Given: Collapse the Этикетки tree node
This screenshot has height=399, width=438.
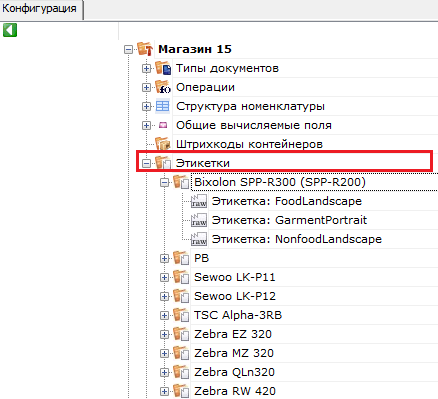Looking at the screenshot, I should [146, 163].
